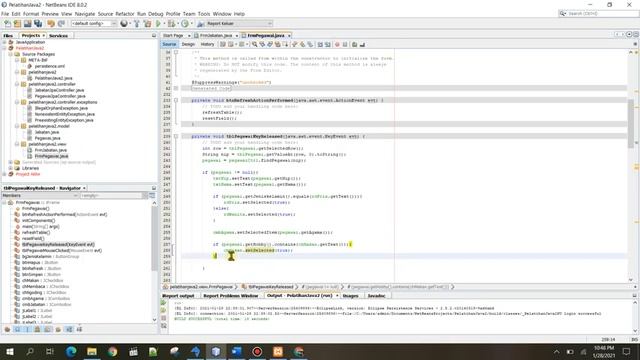Expand the Libraries node
This screenshot has width=640, height=360.
(11, 168)
